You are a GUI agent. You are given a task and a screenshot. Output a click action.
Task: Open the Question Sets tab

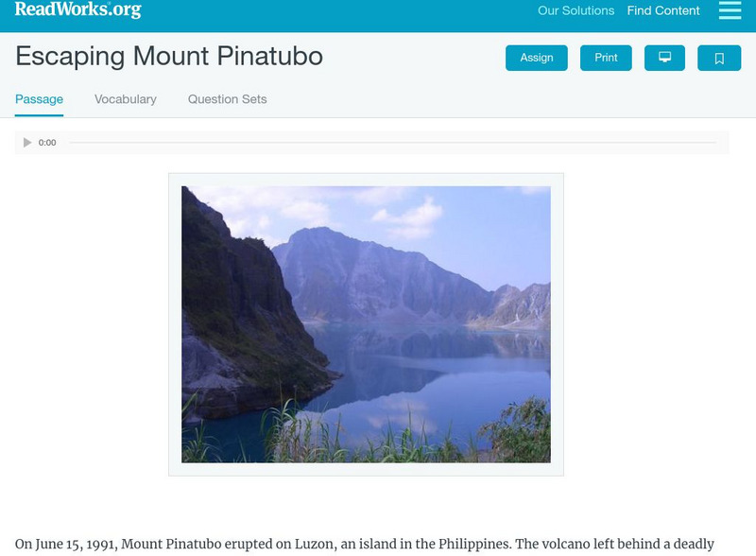[x=227, y=99]
